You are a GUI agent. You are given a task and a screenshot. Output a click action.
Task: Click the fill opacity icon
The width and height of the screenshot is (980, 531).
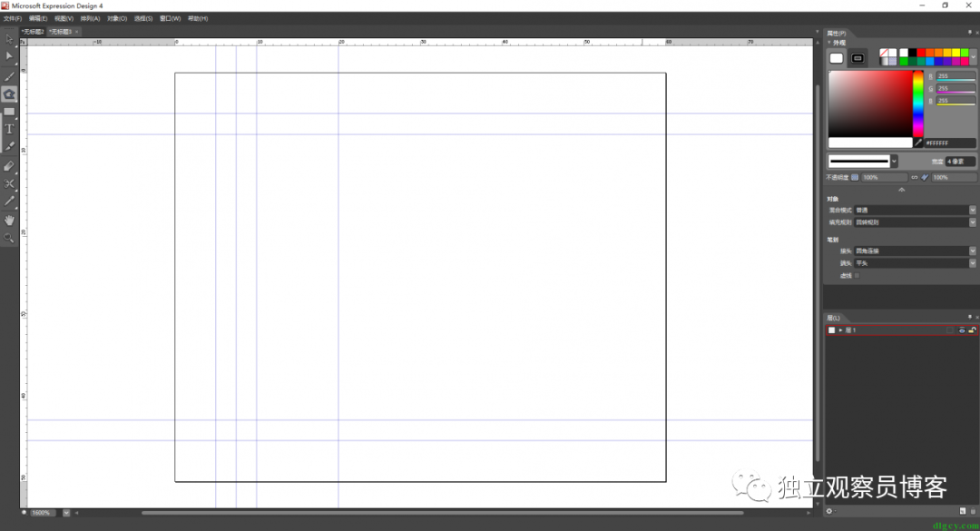click(855, 178)
